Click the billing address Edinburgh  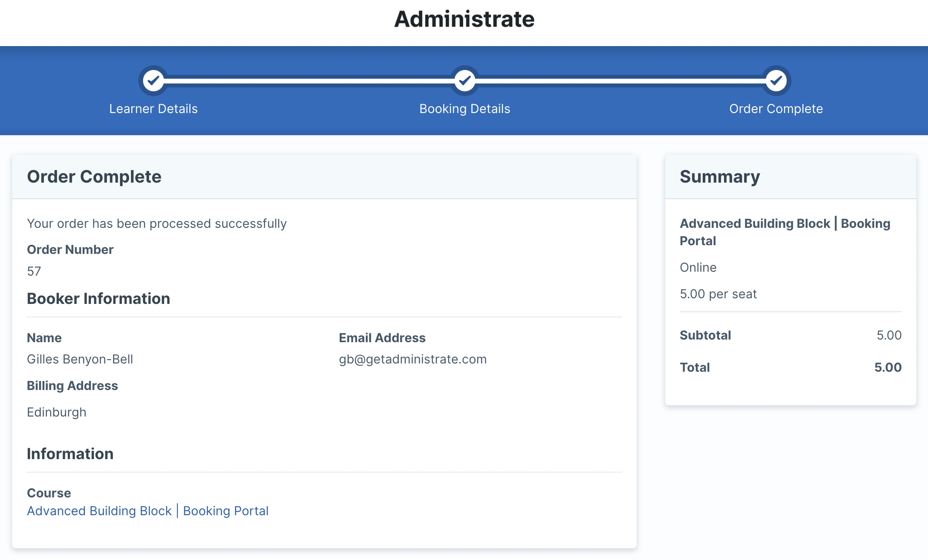57,412
